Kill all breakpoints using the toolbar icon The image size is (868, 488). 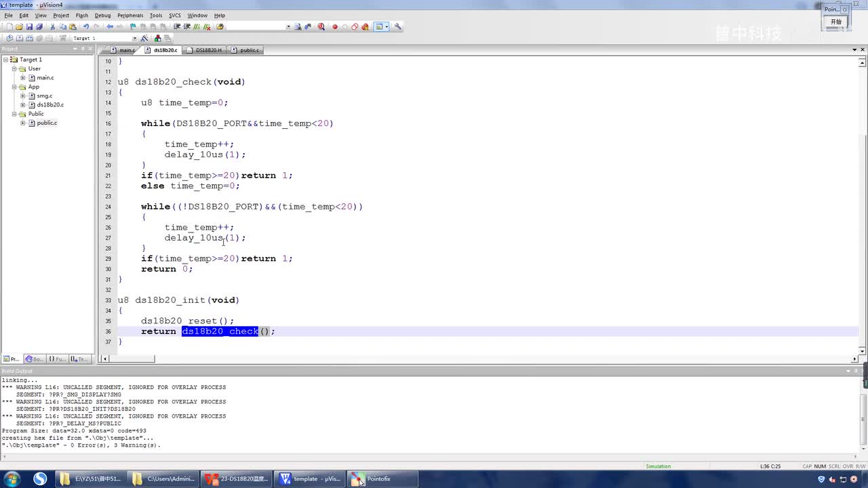(x=365, y=27)
